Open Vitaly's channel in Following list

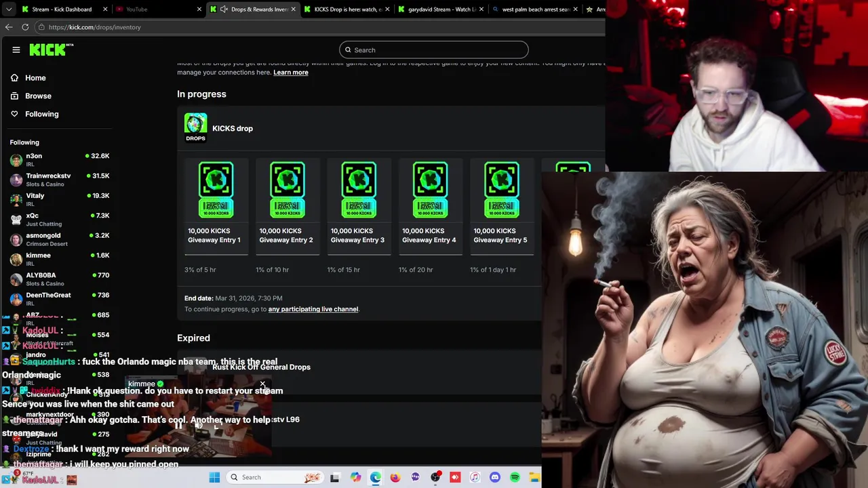point(60,199)
